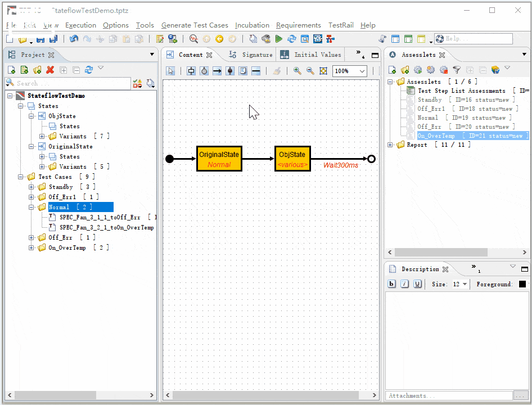Expand the Report node in the Assesslets tree
This screenshot has height=405, width=532.
coord(390,145)
